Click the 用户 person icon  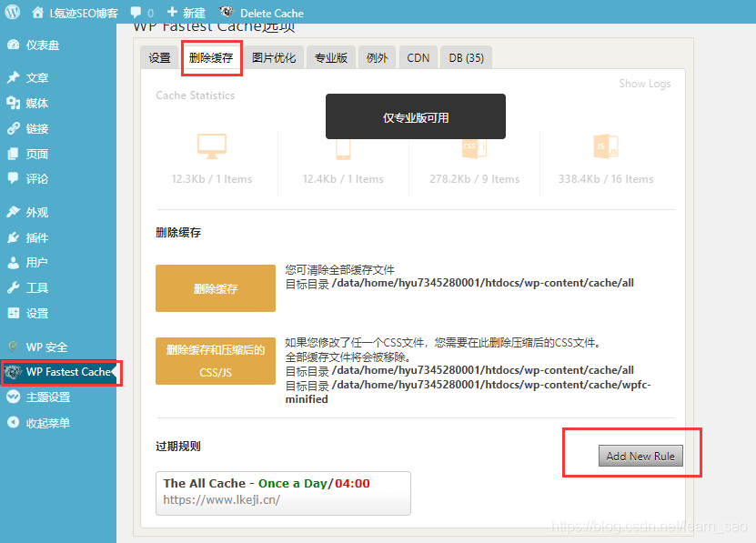click(14, 262)
